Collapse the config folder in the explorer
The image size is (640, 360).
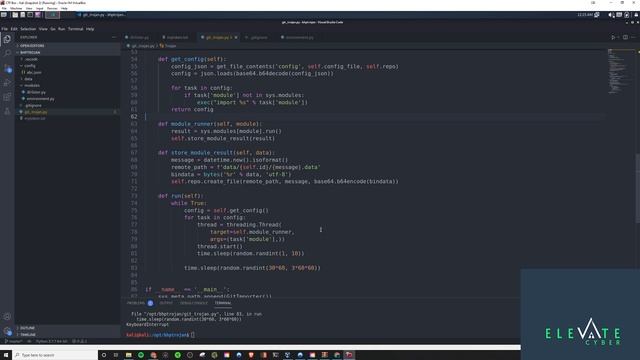click(67, 66)
